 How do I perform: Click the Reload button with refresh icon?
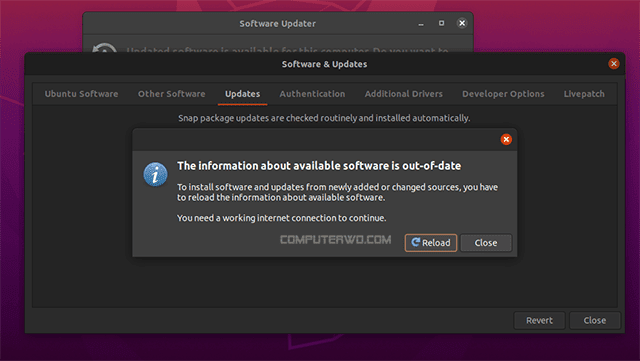tap(431, 243)
